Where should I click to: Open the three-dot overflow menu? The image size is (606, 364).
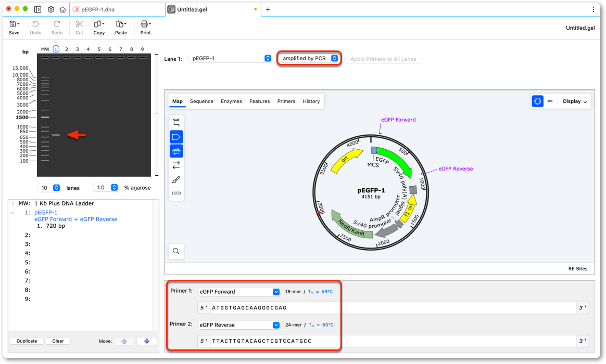pos(594,9)
